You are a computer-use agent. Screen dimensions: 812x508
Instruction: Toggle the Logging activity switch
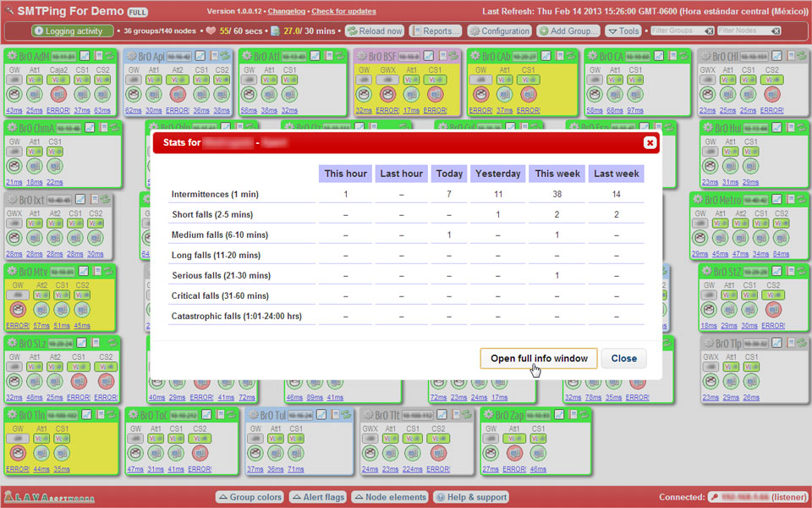coord(73,31)
